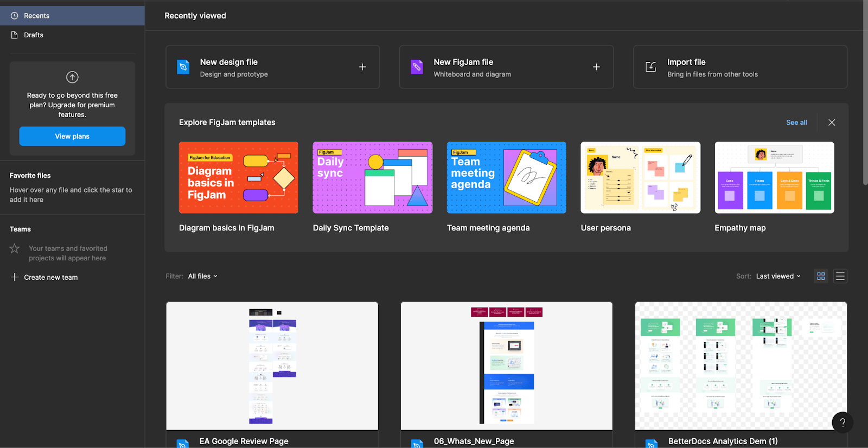The height and width of the screenshot is (448, 868).
Task: Click the help question mark button
Action: pos(843,423)
